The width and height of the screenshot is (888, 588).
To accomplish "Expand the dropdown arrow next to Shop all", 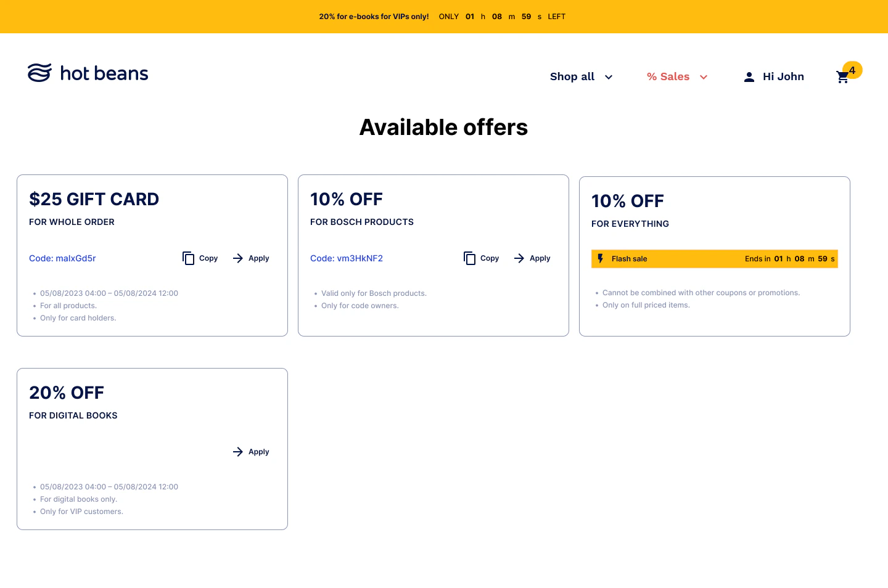I will coord(609,77).
